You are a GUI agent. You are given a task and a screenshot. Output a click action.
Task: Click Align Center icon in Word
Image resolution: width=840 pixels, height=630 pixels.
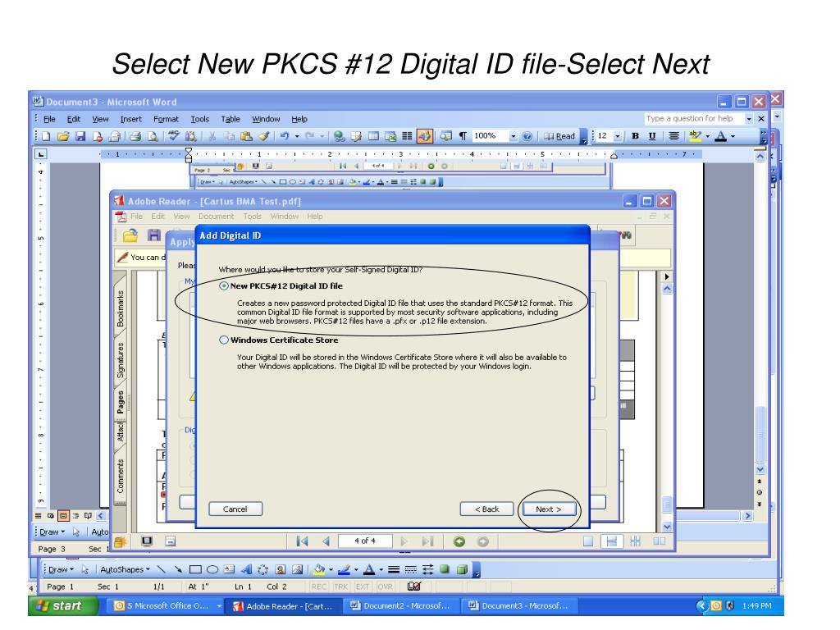pos(674,136)
